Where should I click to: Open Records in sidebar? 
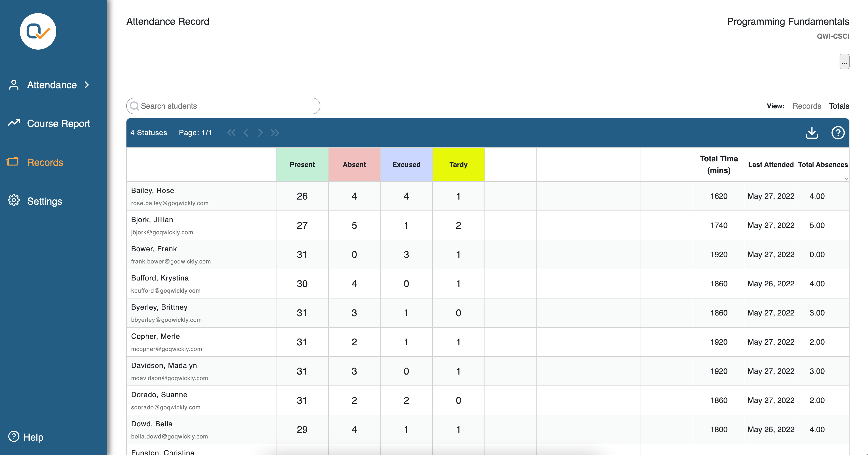pos(45,162)
